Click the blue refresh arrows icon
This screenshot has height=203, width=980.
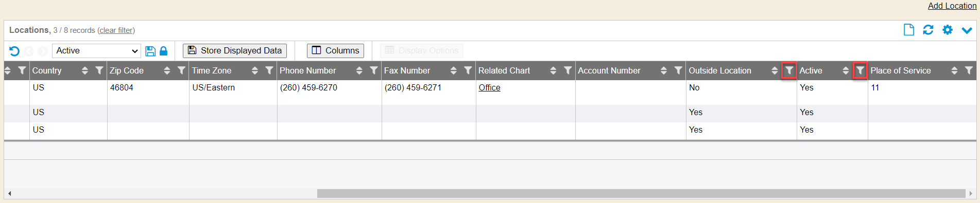(x=928, y=30)
